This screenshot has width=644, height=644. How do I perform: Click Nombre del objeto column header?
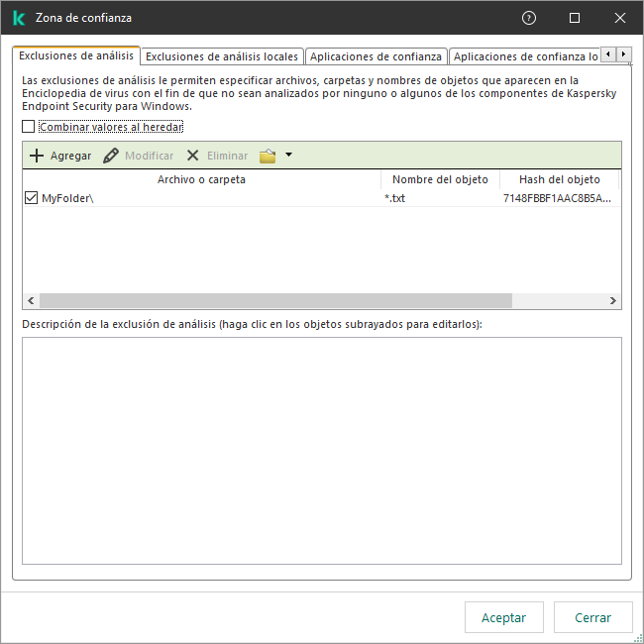tap(440, 179)
